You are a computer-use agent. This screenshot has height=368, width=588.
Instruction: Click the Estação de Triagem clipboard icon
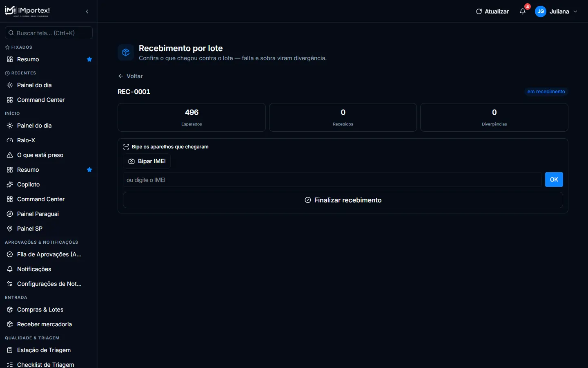point(10,350)
